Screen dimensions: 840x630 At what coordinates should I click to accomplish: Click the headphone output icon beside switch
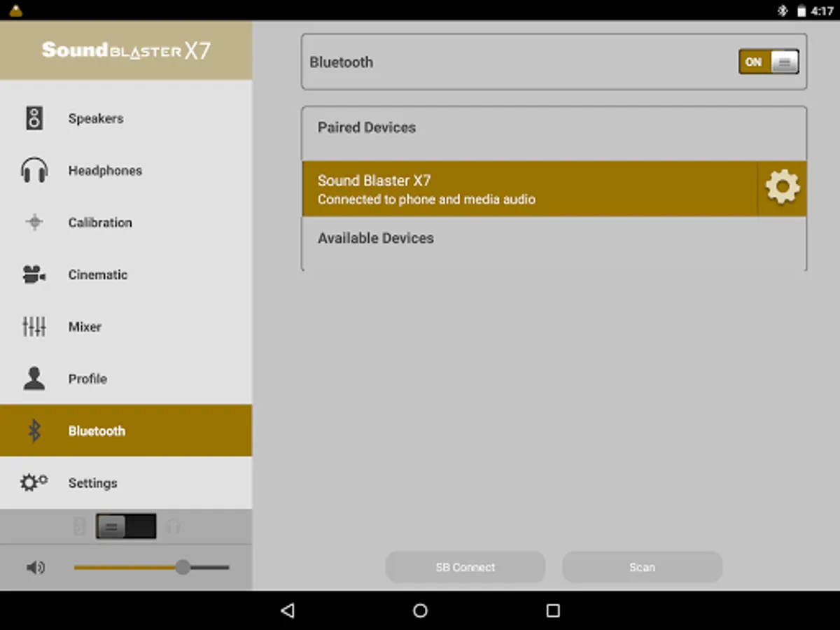(173, 526)
